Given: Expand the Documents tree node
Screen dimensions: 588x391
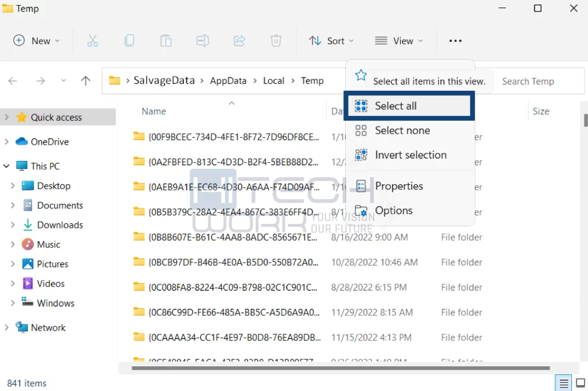Looking at the screenshot, I should pos(13,205).
